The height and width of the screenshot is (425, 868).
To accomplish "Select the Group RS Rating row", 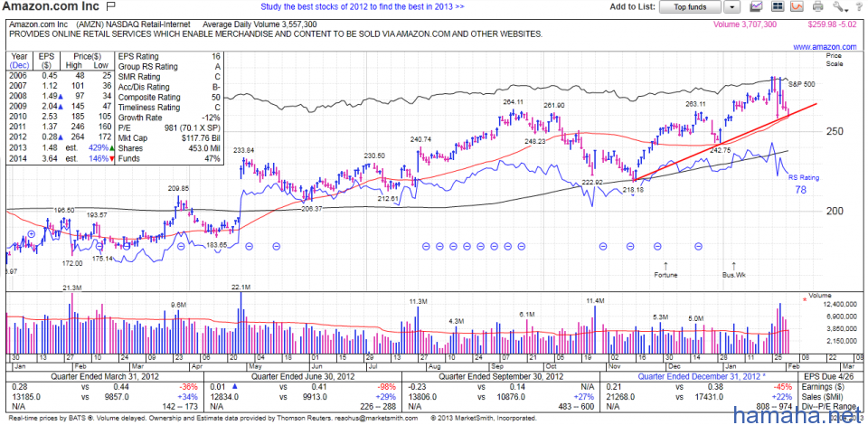I will (x=169, y=66).
